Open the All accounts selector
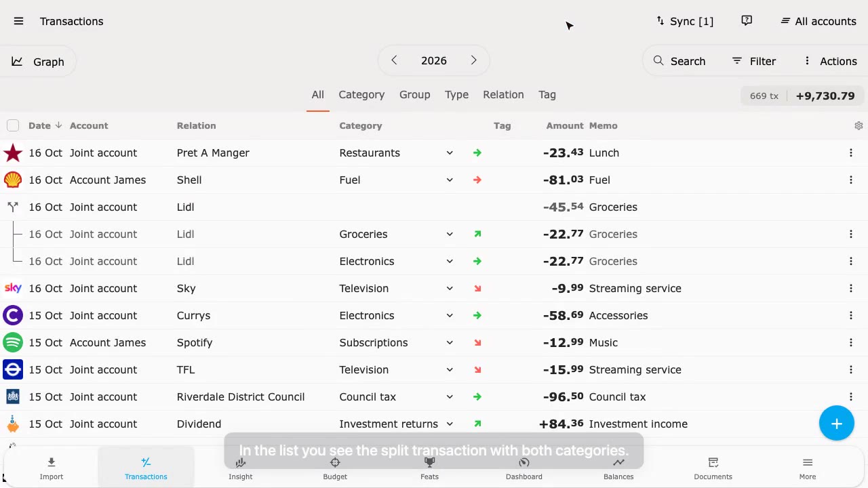868x488 pixels. (x=818, y=21)
